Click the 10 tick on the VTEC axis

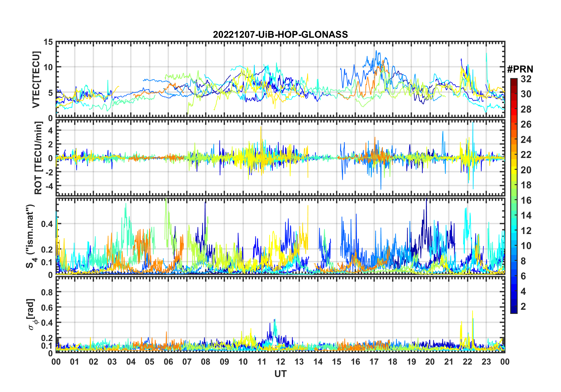click(48, 67)
